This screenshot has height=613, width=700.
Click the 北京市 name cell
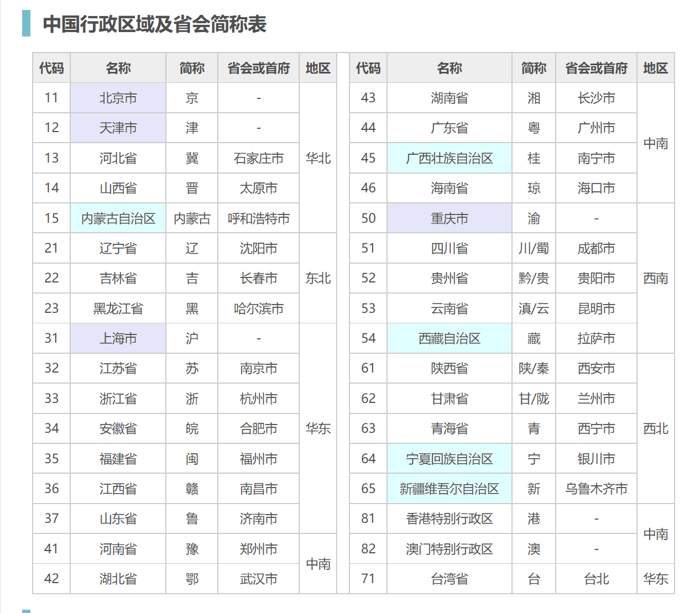118,98
